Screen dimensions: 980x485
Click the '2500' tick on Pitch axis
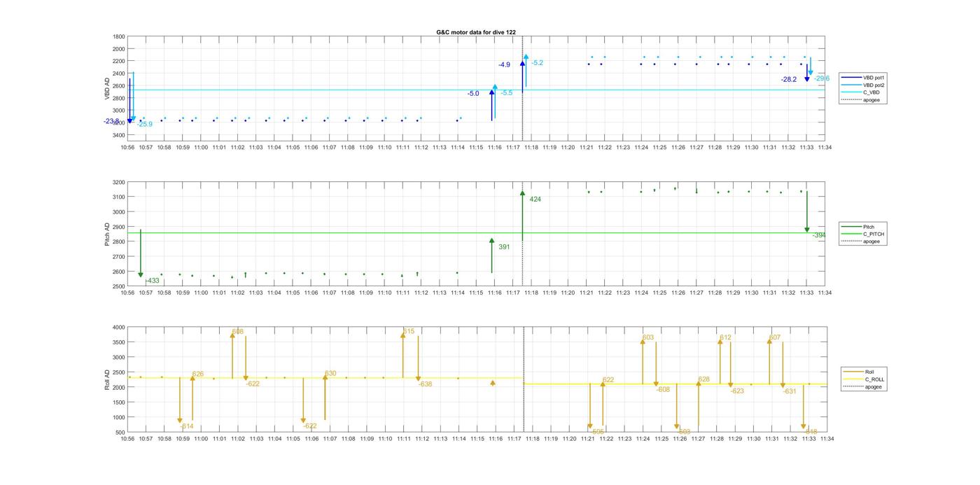(x=119, y=287)
